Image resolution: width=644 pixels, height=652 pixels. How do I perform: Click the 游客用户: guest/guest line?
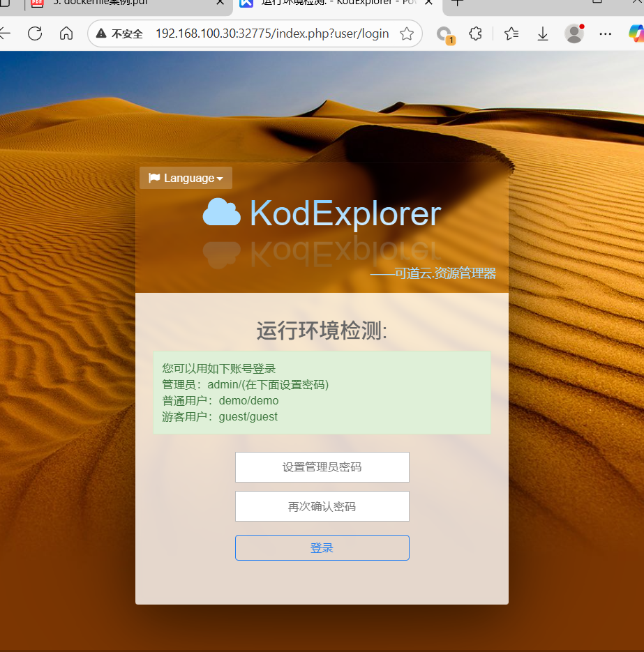220,416
